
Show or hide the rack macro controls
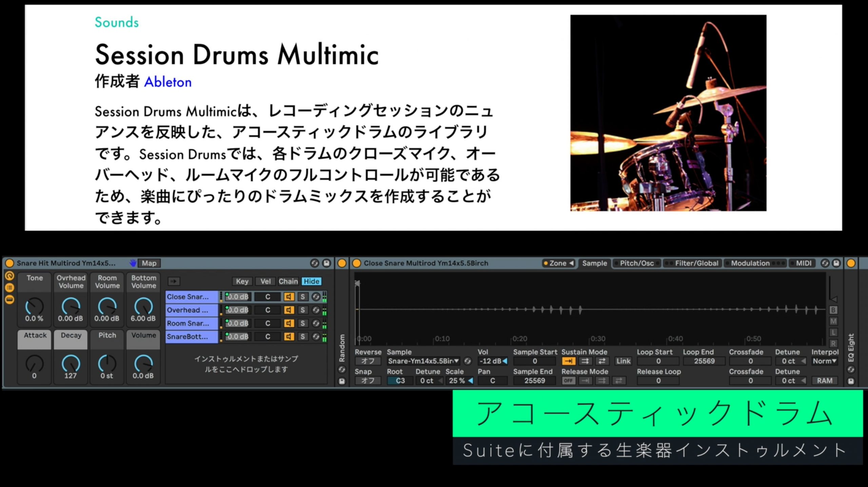coord(9,276)
